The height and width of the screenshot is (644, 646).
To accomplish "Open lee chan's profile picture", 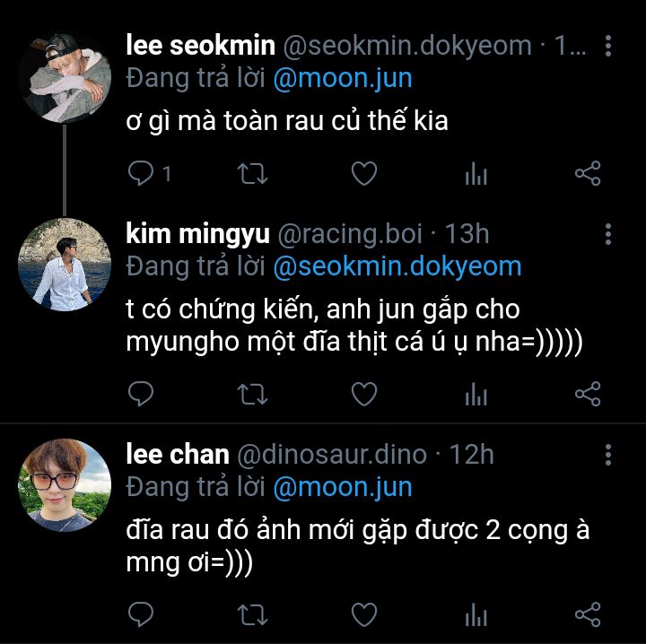I will pyautogui.click(x=65, y=483).
